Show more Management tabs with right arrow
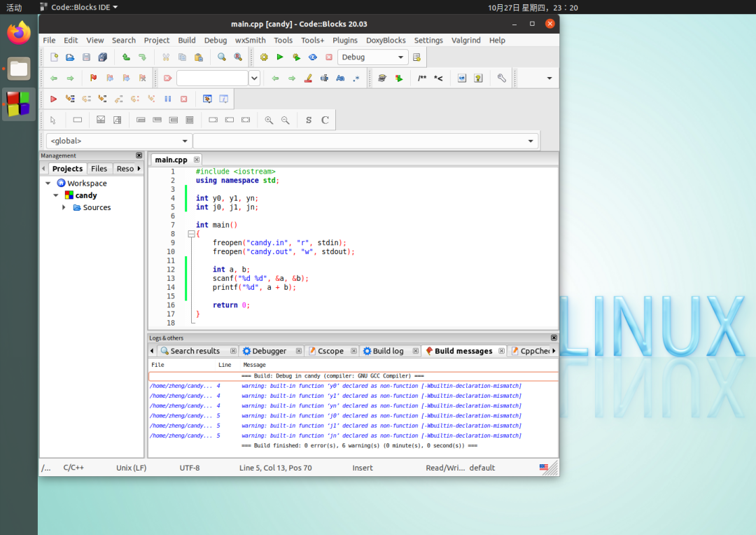The height and width of the screenshot is (535, 756). pos(139,168)
